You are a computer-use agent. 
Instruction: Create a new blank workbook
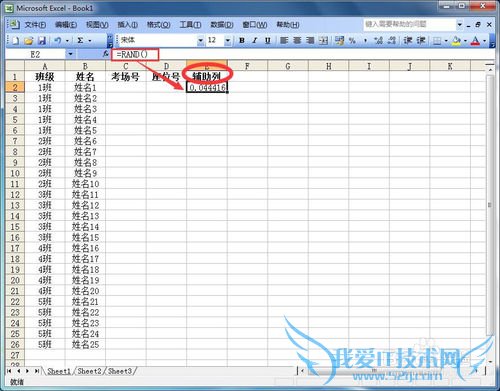coord(16,41)
